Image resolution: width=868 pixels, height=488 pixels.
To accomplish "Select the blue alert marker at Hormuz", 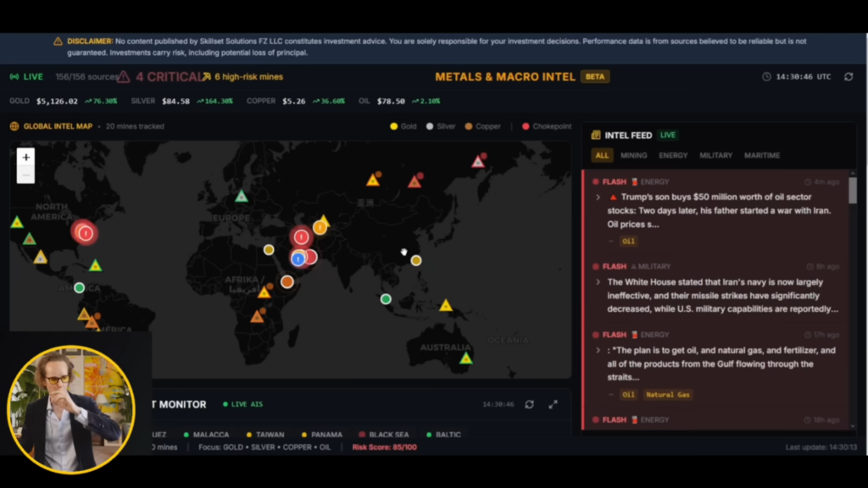I will [298, 258].
